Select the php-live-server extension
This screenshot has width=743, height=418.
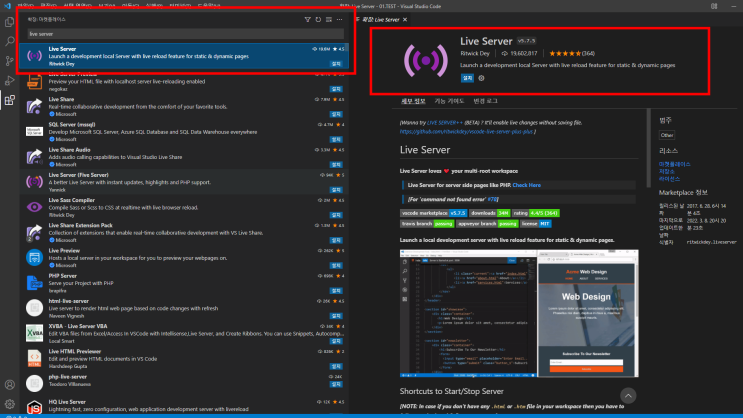[x=184, y=382]
